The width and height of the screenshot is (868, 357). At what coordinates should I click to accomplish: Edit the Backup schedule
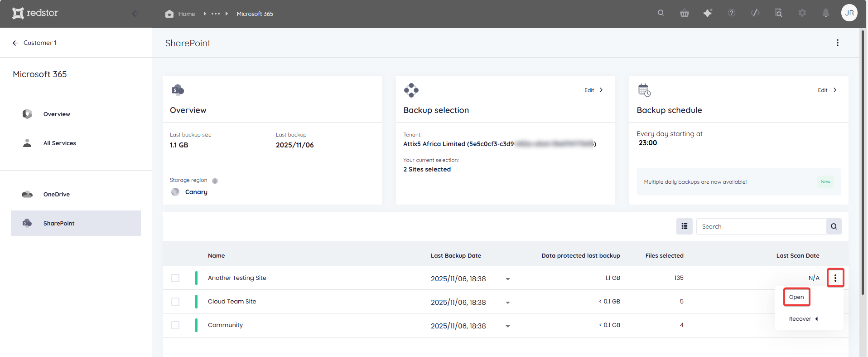827,90
